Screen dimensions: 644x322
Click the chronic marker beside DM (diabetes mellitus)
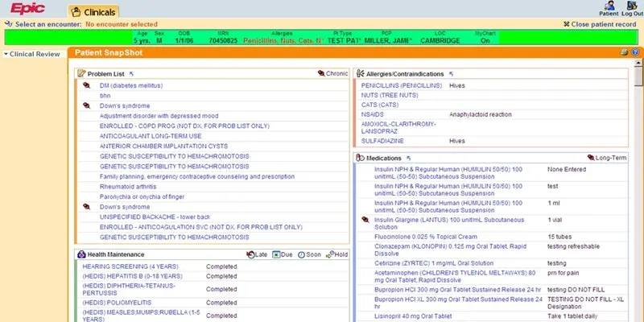86,85
